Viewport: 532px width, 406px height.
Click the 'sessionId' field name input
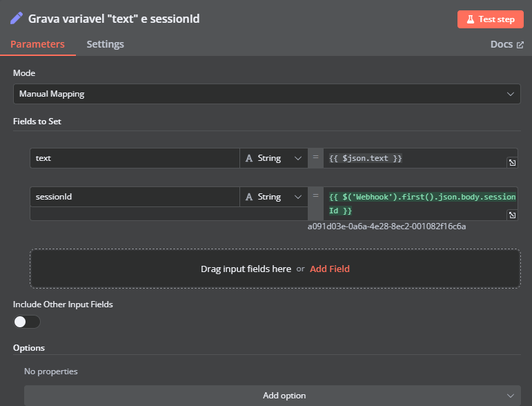coord(135,197)
